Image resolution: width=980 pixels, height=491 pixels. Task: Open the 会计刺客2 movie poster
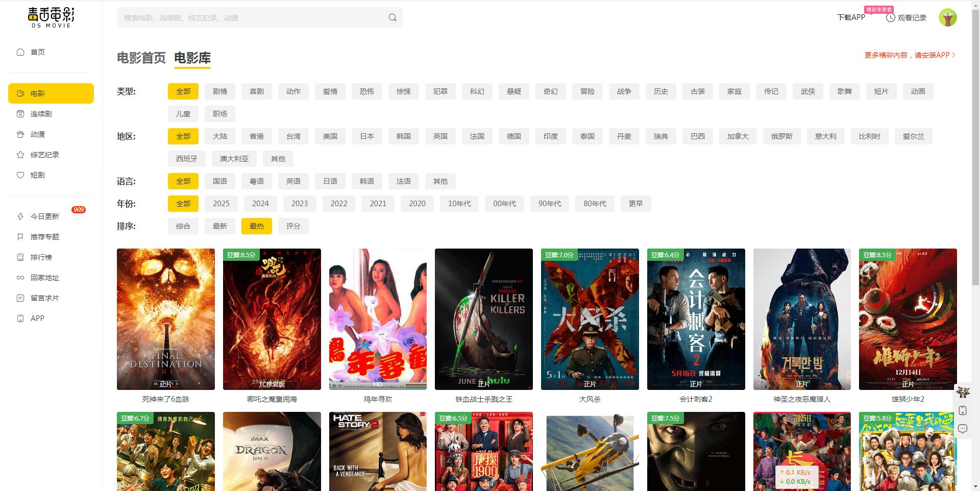pos(696,319)
